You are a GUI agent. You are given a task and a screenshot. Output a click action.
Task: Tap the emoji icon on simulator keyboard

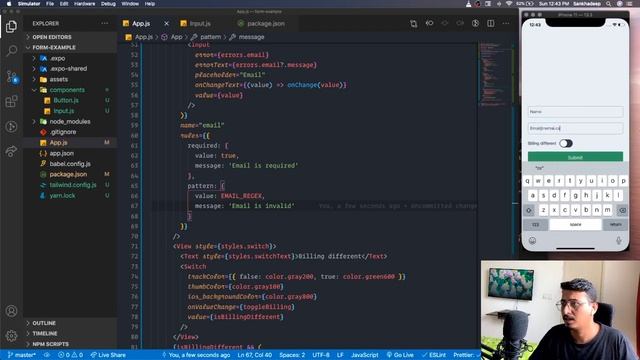pos(532,240)
